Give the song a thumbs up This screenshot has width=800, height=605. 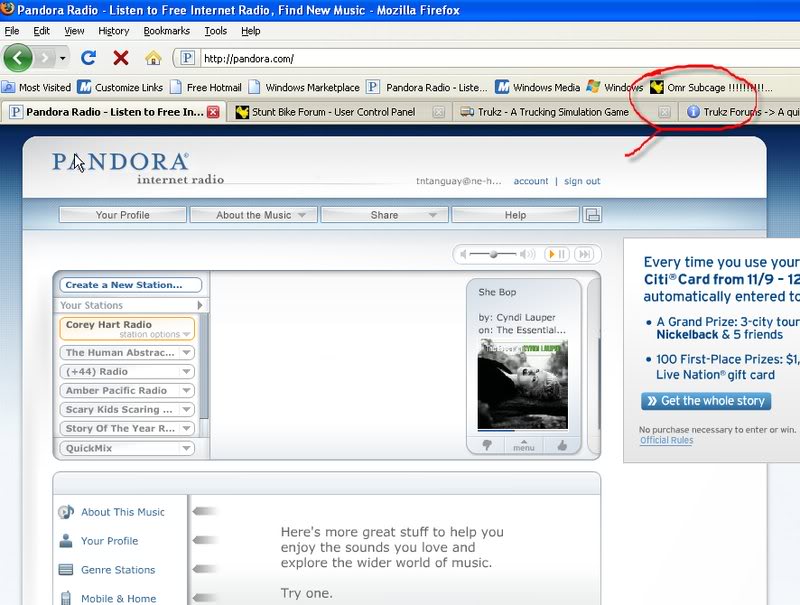click(561, 445)
